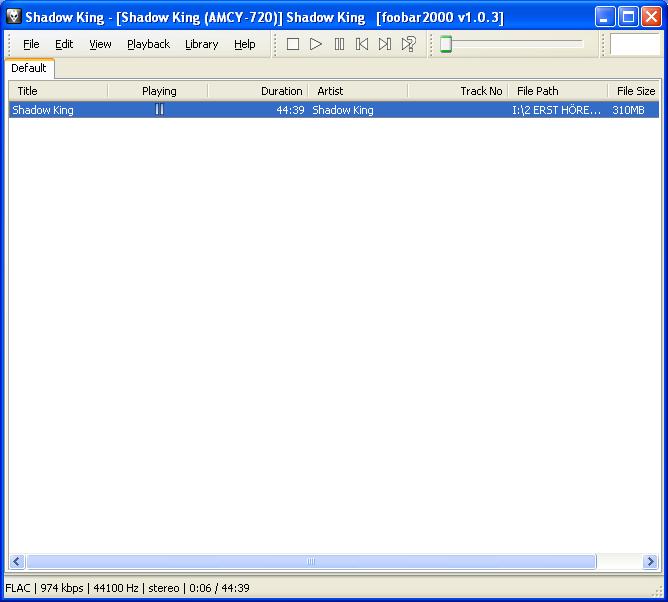Sort by the Artist column header
Image resolution: width=668 pixels, height=602 pixels.
(357, 91)
